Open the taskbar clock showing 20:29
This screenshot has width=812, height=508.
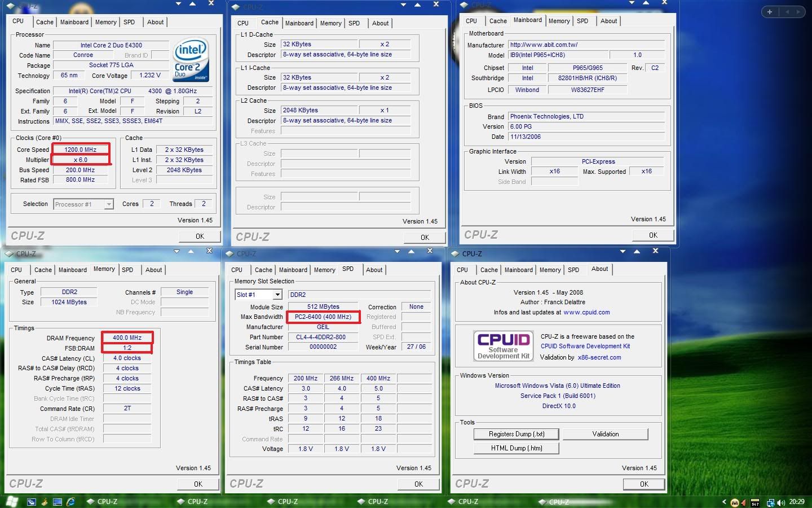coord(797,502)
